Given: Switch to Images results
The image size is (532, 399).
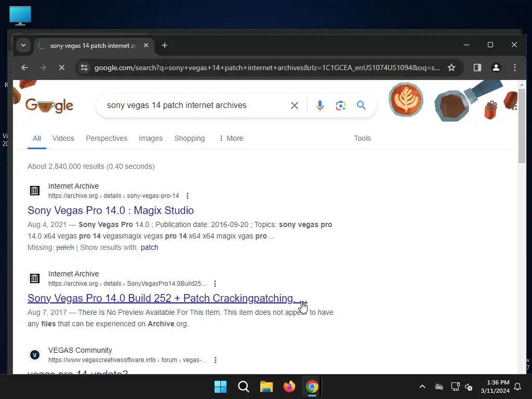Looking at the screenshot, I should tap(151, 138).
